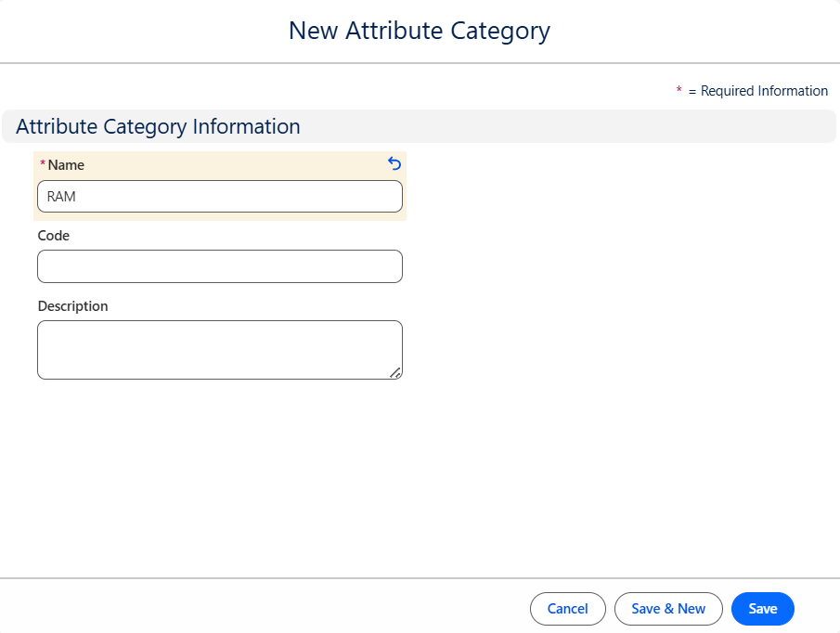
Task: Click the Code field label
Action: 54,236
